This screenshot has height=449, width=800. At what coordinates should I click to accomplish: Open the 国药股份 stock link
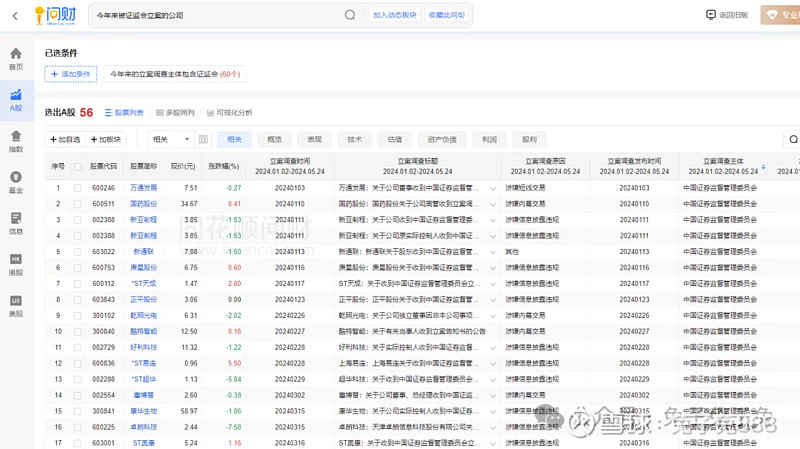[x=143, y=204]
